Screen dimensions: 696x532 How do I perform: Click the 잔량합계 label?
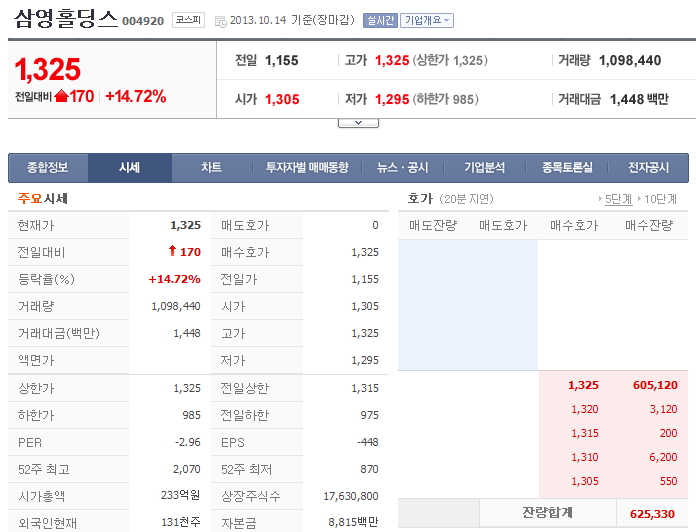point(547,512)
